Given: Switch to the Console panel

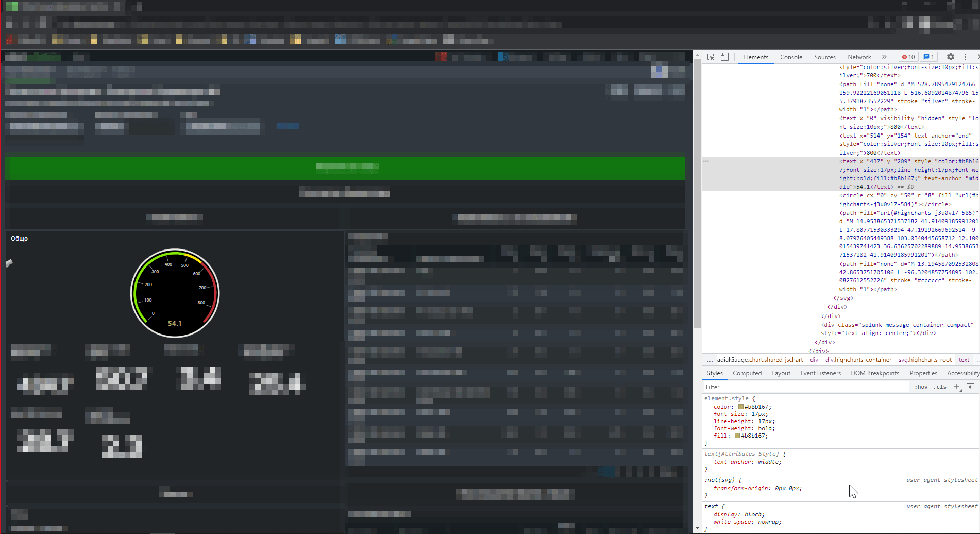Looking at the screenshot, I should [791, 57].
